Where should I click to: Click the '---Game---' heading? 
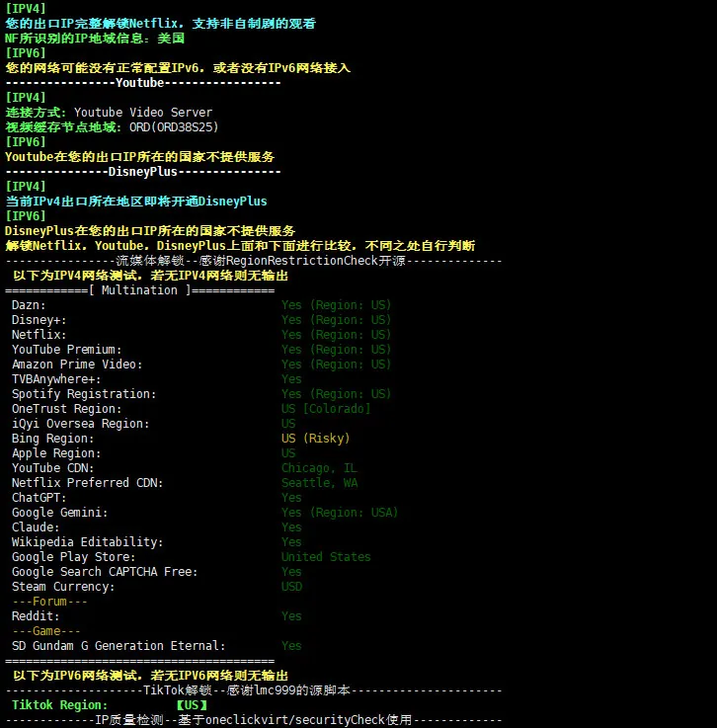point(46,631)
